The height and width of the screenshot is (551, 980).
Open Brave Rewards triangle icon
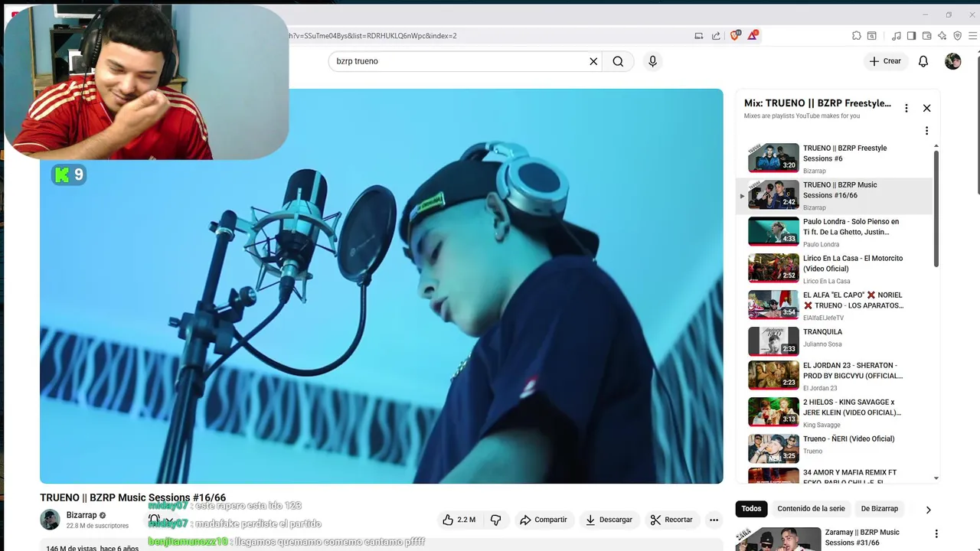click(753, 35)
